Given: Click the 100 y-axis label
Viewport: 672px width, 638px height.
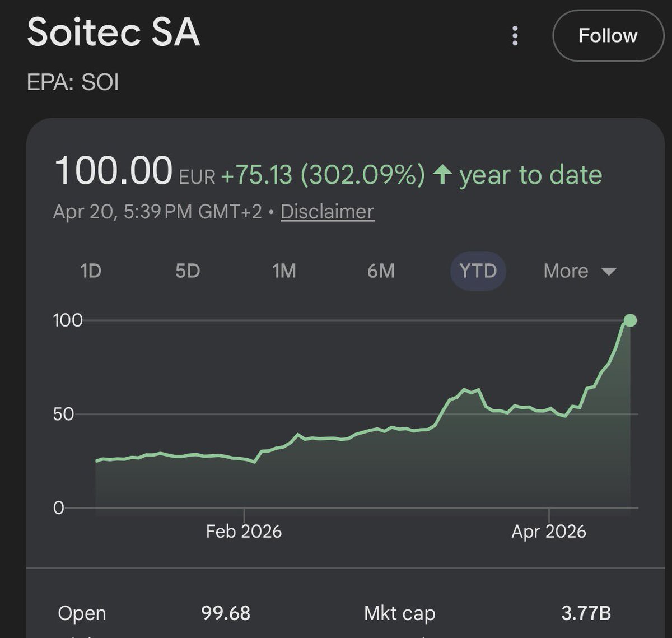Looking at the screenshot, I should point(68,320).
